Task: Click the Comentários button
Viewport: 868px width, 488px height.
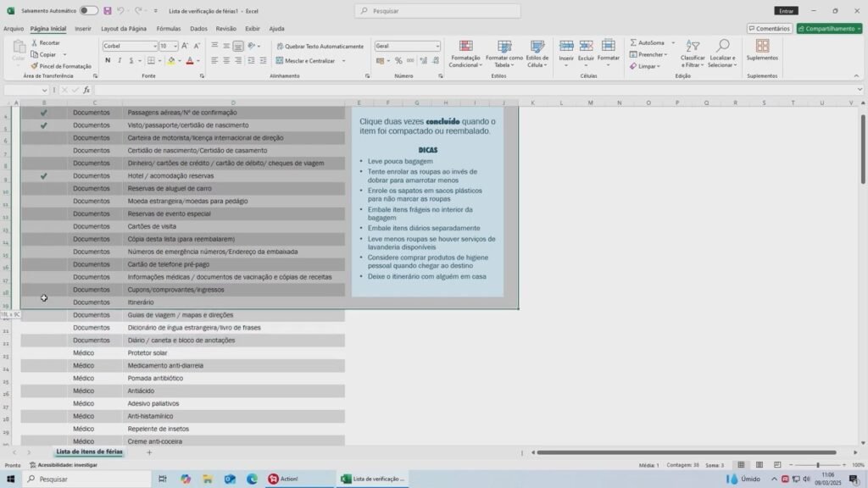Action: (x=770, y=29)
